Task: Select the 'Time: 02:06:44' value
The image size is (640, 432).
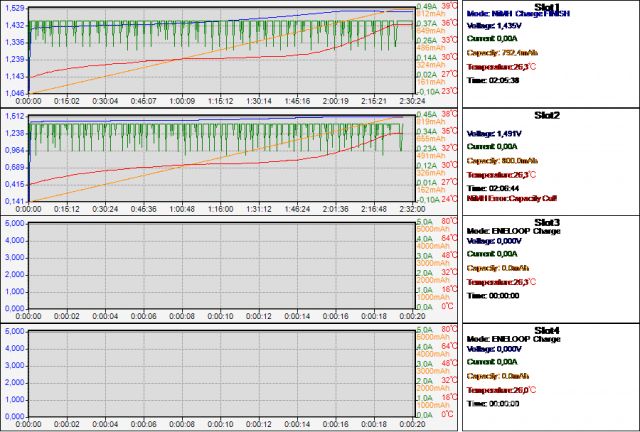Action: [x=493, y=188]
